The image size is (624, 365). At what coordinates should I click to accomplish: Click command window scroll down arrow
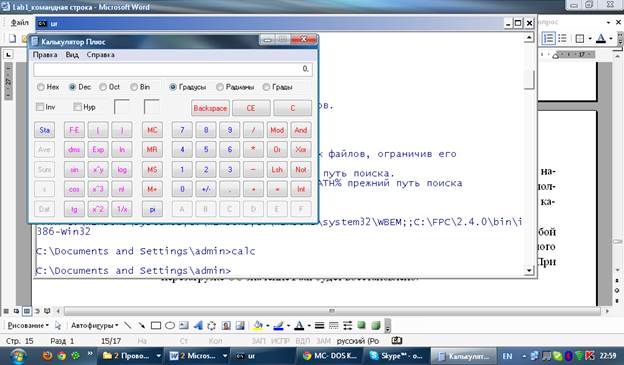tap(529, 271)
